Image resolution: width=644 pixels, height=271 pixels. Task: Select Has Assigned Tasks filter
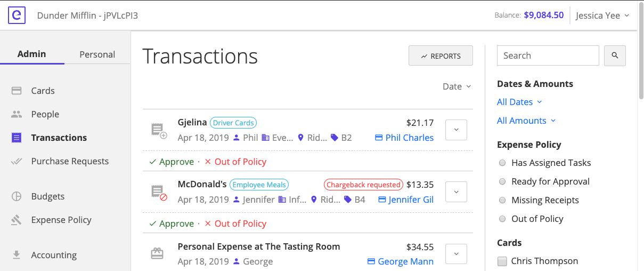click(502, 163)
